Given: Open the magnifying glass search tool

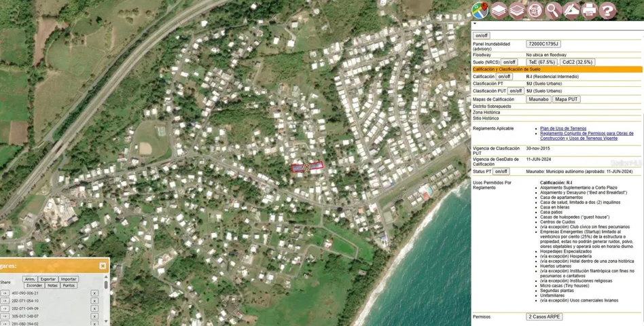Looking at the screenshot, I should [x=553, y=10].
